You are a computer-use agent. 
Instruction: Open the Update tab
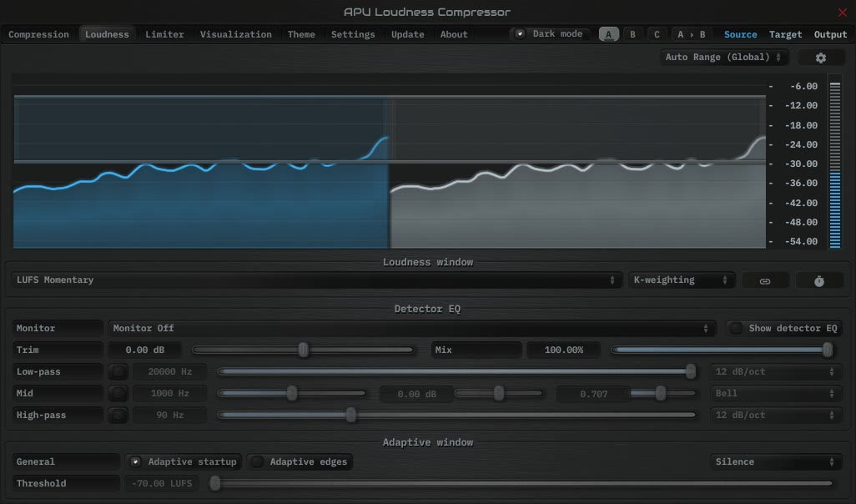(408, 34)
